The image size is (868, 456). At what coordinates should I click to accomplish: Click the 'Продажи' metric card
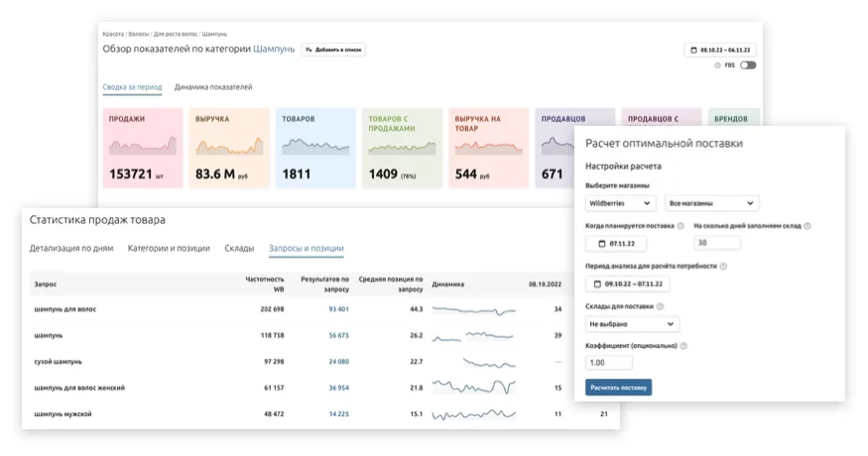point(143,148)
